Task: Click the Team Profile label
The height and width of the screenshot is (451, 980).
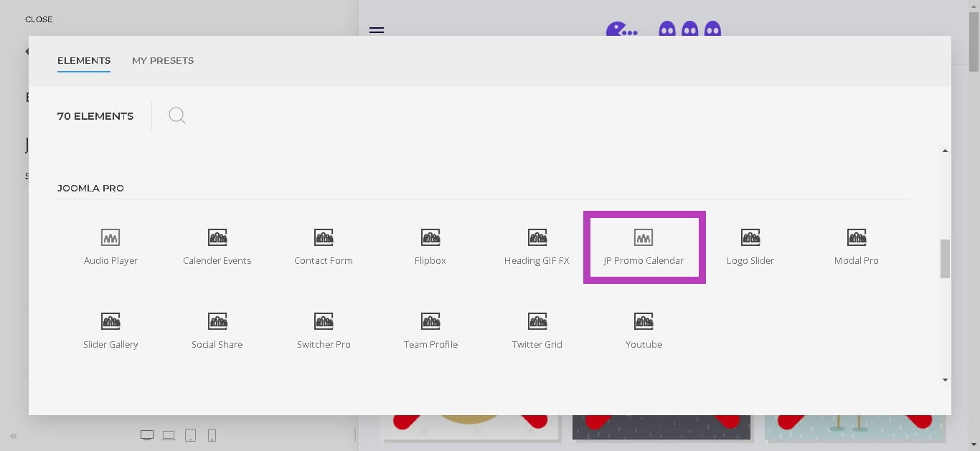Action: pos(430,345)
